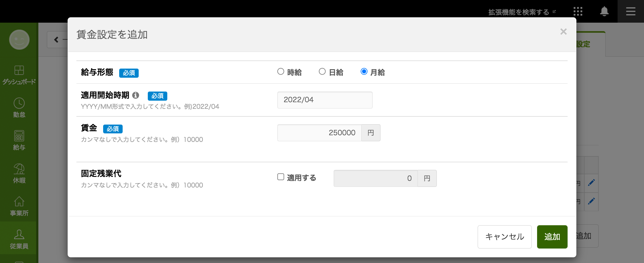The height and width of the screenshot is (263, 644).
Task: Click the lower pencil edit icon
Action: coord(591,201)
